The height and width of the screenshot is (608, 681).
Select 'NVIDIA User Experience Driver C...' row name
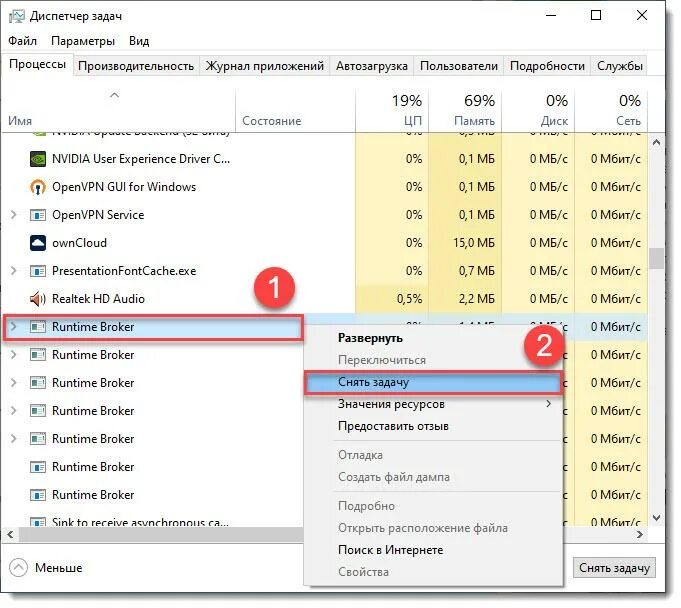click(x=141, y=159)
